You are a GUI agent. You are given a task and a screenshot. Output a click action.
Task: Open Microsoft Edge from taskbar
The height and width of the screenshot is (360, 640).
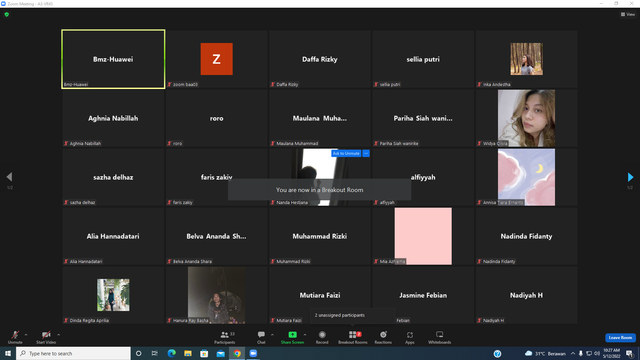(171, 353)
